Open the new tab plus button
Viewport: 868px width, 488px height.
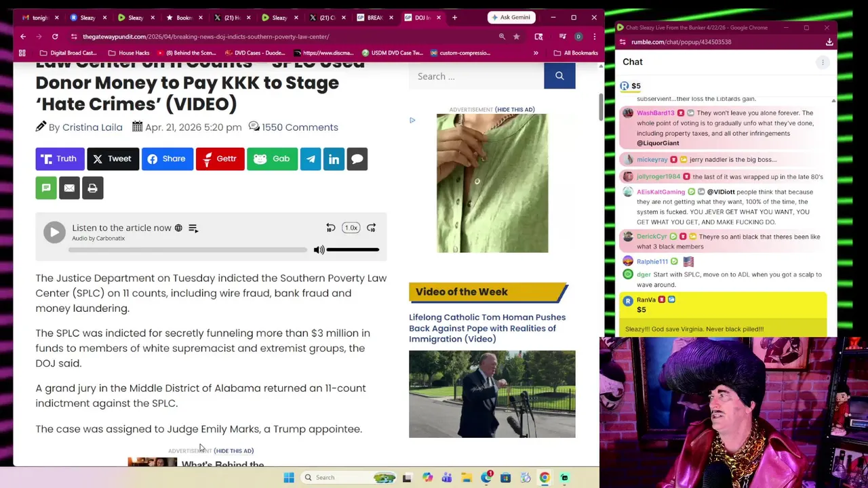pos(454,17)
